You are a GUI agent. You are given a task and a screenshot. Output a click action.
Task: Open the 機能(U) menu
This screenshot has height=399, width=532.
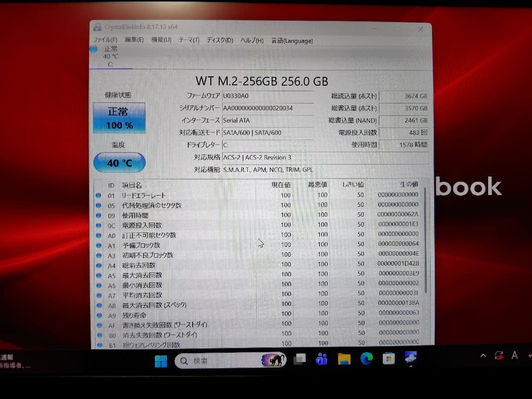click(161, 40)
